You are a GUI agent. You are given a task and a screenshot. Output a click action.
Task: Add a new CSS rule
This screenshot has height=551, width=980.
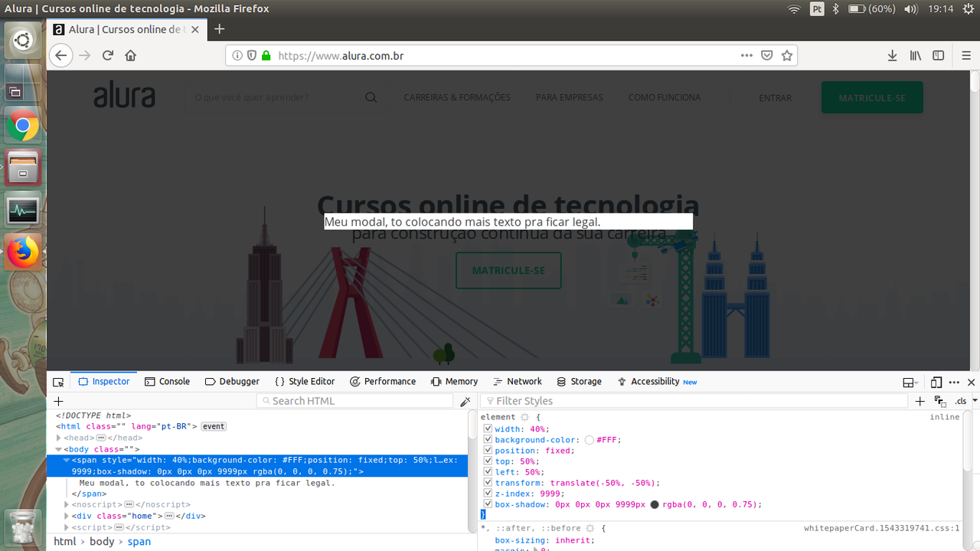coord(920,401)
